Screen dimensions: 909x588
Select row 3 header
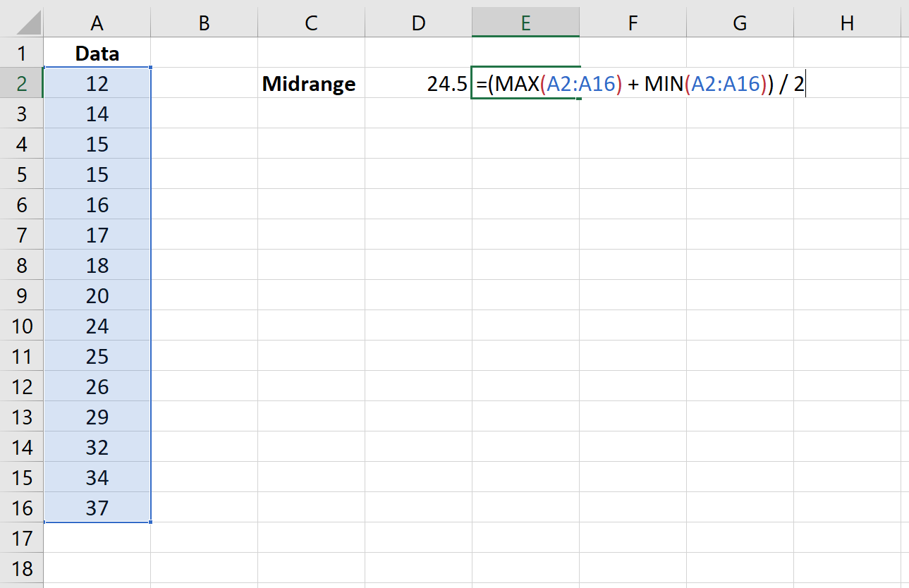pos(22,114)
